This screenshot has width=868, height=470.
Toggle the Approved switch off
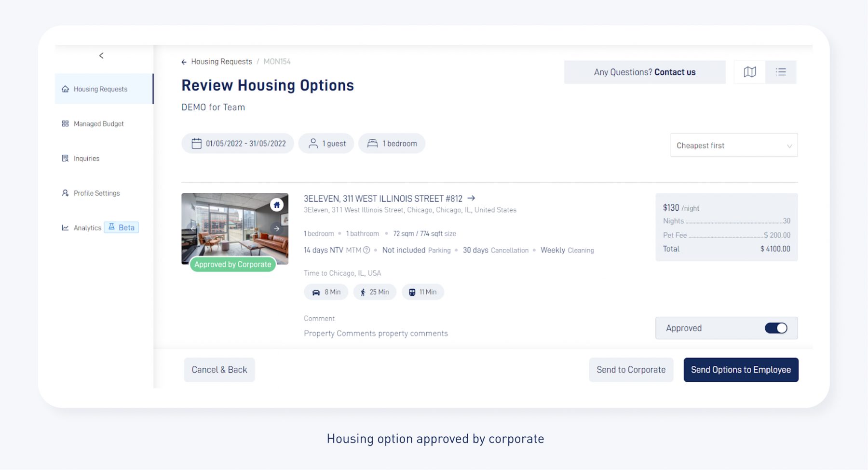[x=775, y=328]
